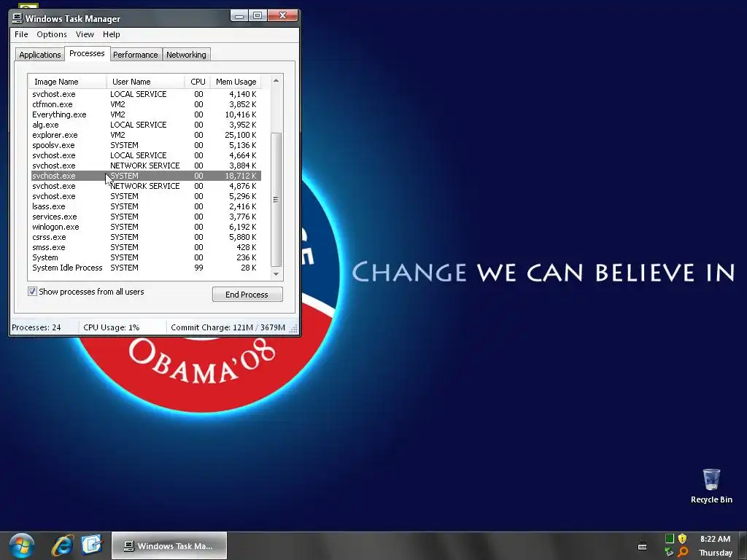Screen dimensions: 747x560
Task: Select the System Idle Process row
Action: (x=146, y=268)
